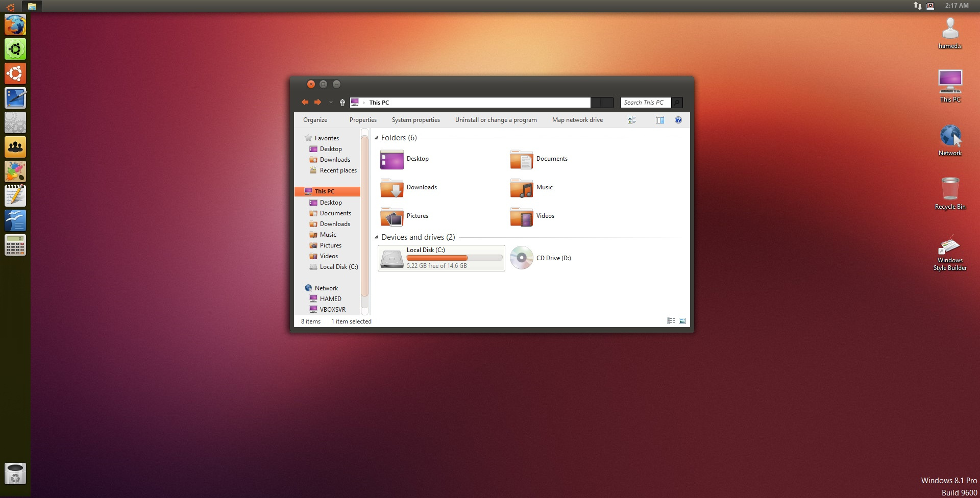Switch to details view in status bar

click(671, 321)
